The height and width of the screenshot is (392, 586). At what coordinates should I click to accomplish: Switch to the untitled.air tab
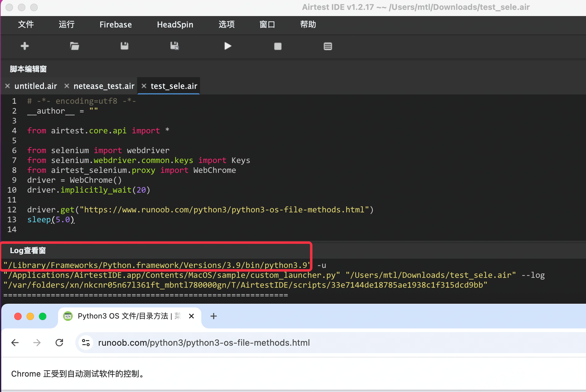tap(36, 86)
